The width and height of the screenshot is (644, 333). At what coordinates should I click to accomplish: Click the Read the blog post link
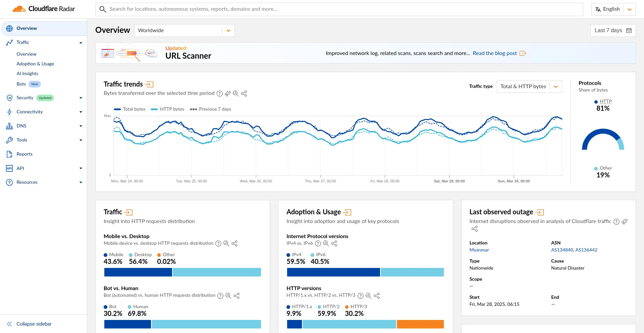click(495, 53)
